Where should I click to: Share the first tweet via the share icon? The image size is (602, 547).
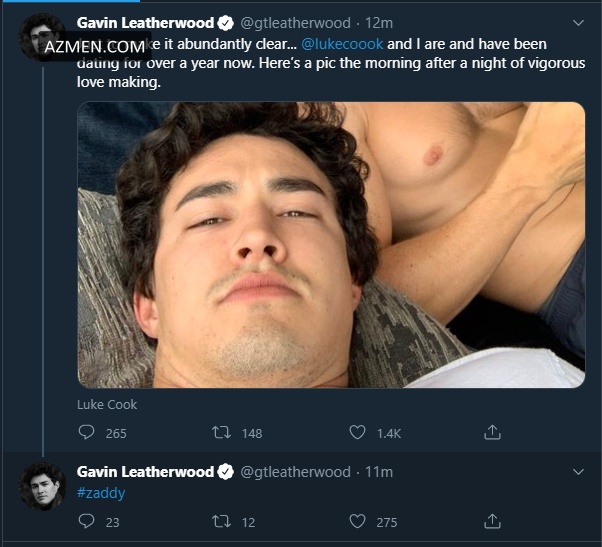point(492,433)
